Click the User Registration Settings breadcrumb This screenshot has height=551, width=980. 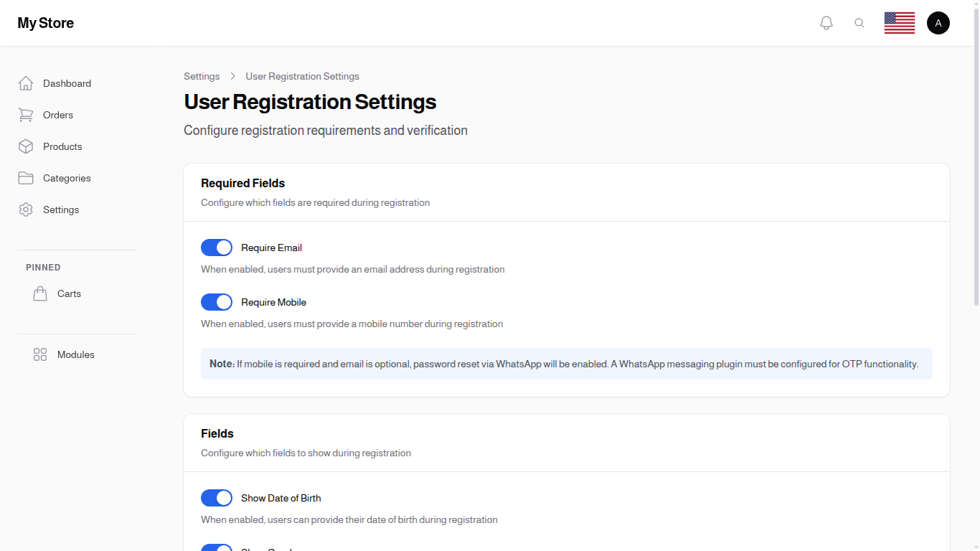click(302, 76)
